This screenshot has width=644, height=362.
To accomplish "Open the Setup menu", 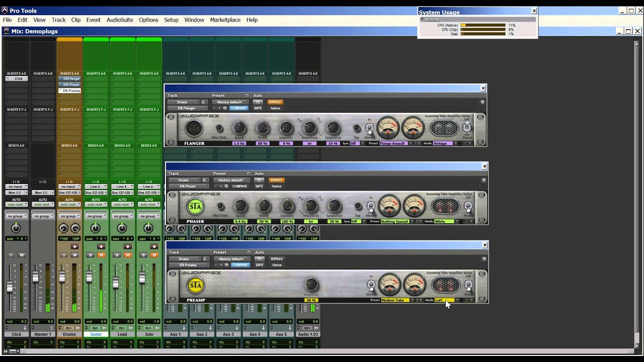I will click(171, 20).
